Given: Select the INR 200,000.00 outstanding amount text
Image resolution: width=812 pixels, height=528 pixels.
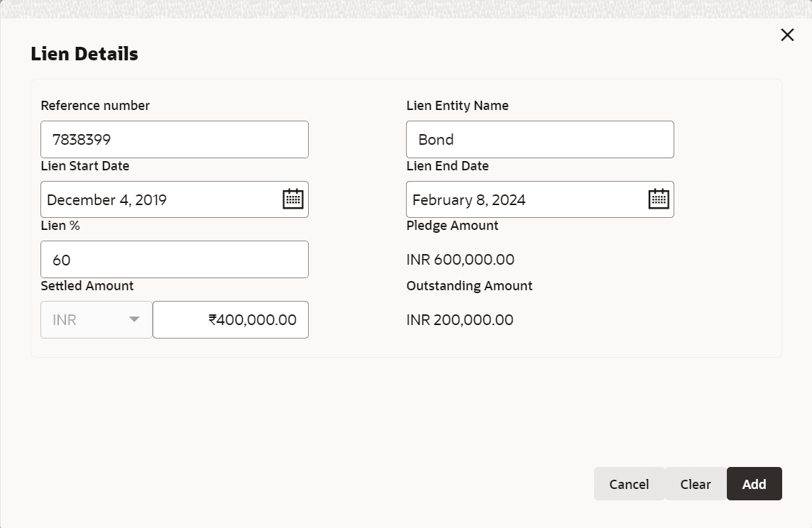Looking at the screenshot, I should 460,320.
